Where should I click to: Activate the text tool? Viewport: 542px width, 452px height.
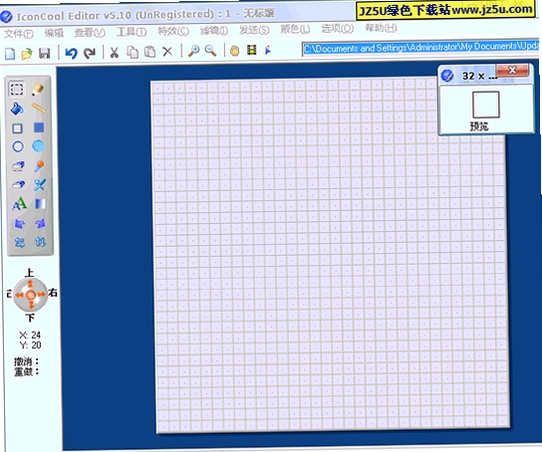tap(19, 204)
